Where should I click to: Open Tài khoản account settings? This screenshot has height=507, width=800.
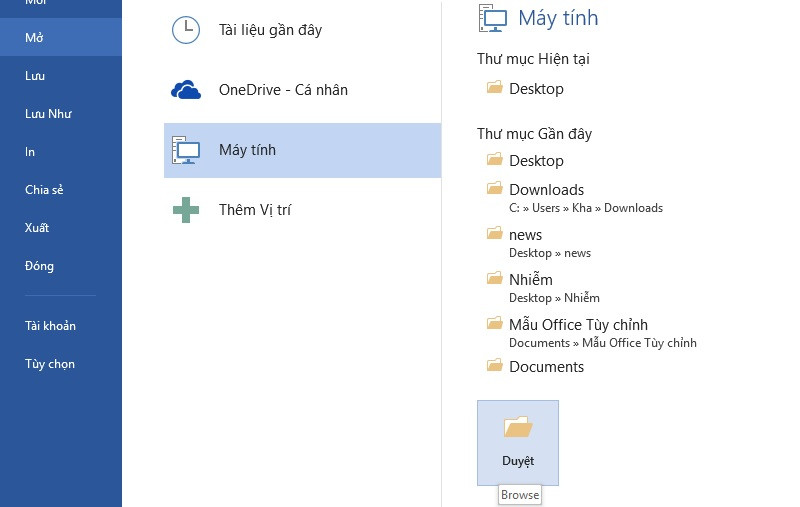pyautogui.click(x=50, y=326)
